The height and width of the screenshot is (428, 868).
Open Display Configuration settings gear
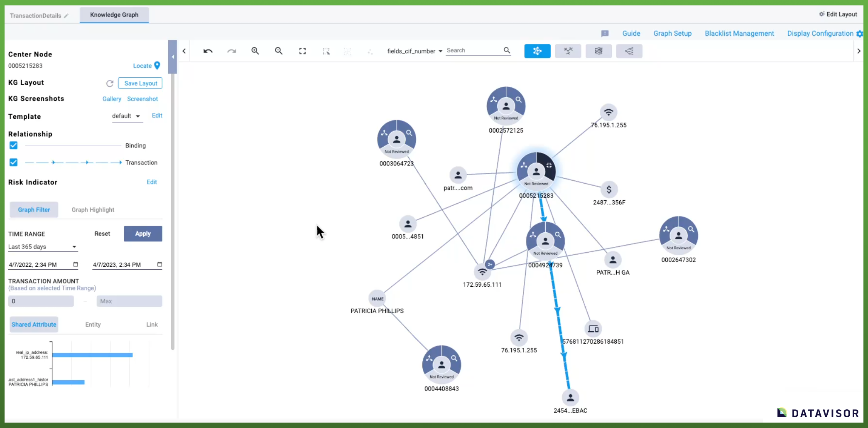coord(860,34)
